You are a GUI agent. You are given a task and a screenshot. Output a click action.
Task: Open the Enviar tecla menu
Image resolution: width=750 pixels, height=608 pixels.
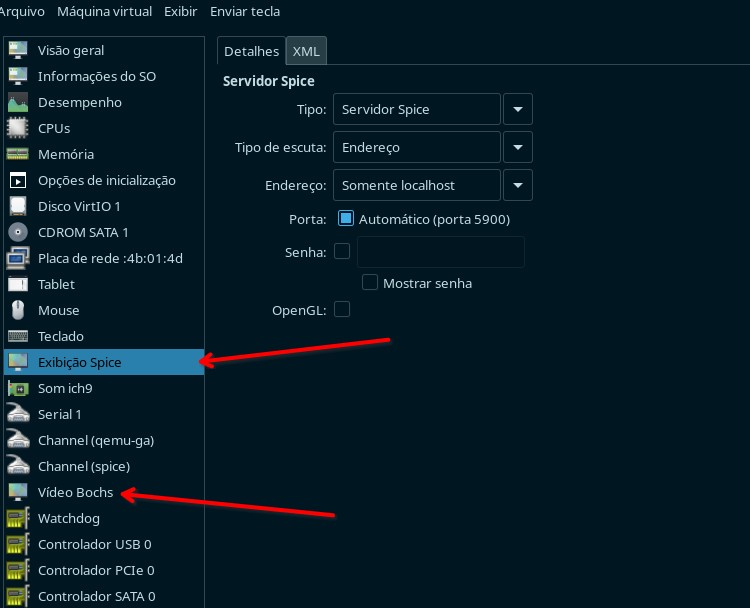click(x=245, y=11)
